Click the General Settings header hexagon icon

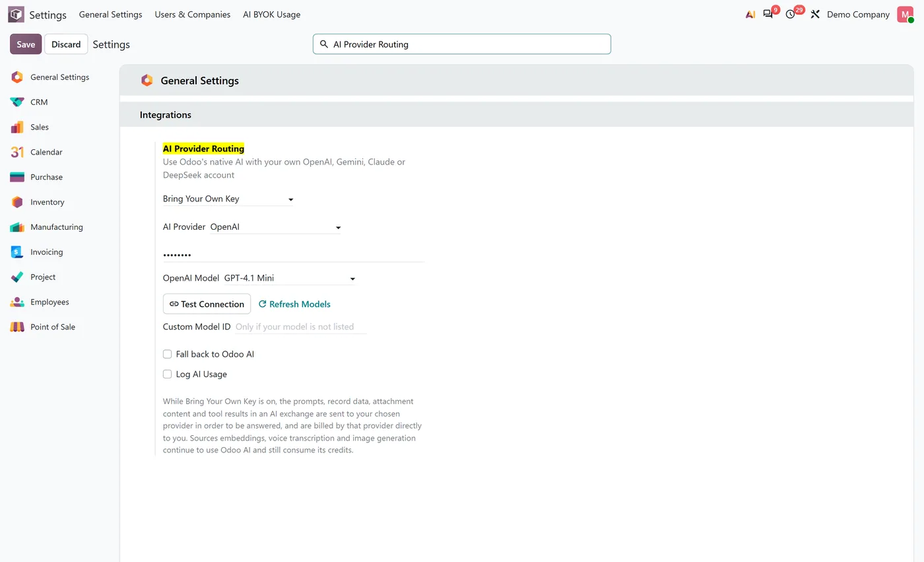tap(147, 81)
